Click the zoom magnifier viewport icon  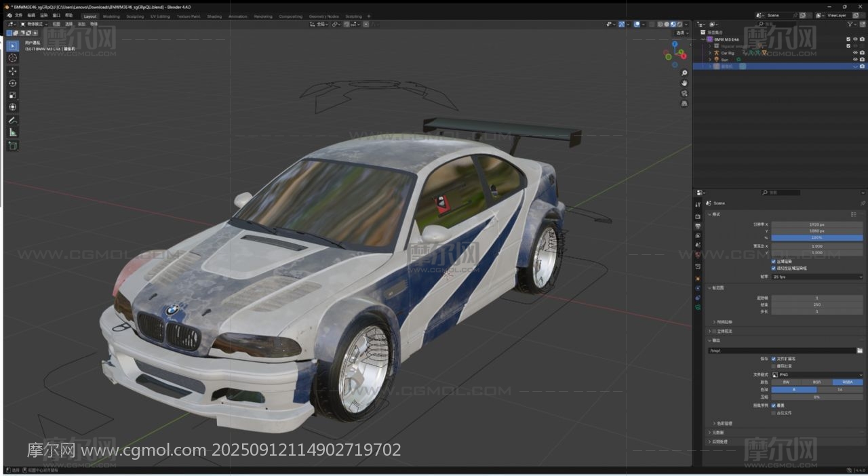[x=684, y=73]
